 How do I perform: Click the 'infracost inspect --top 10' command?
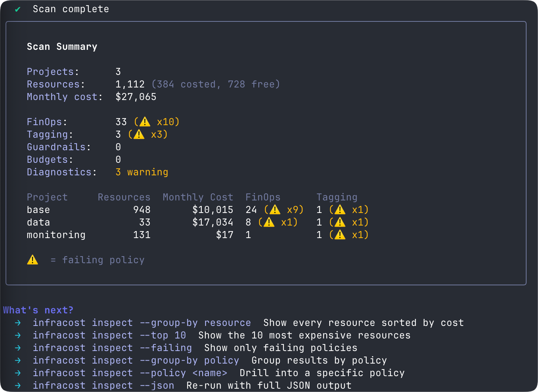pyautogui.click(x=109, y=336)
